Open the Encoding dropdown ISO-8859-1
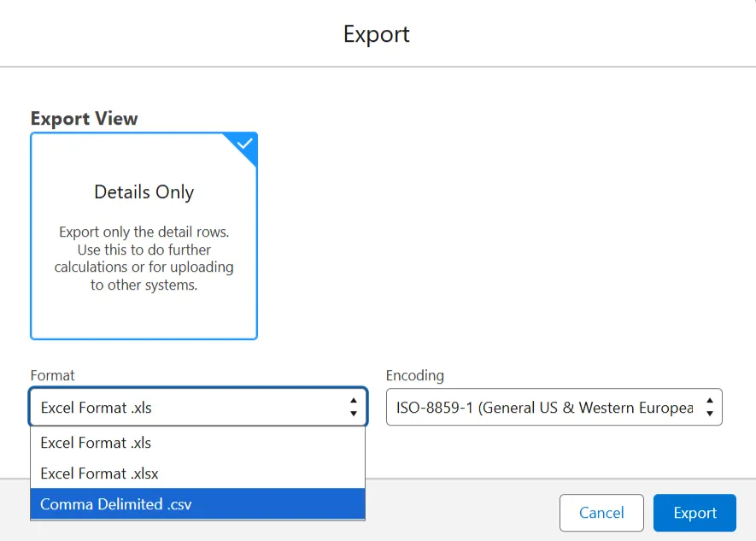Viewport: 756px width, 541px height. pyautogui.click(x=554, y=407)
